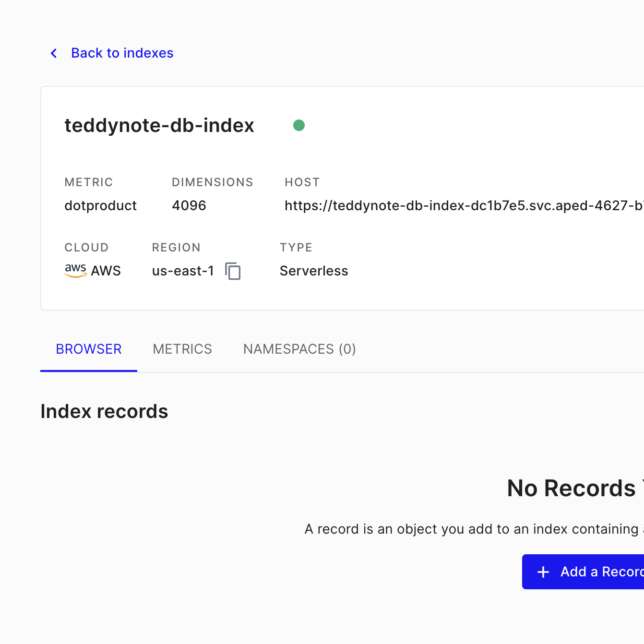Open the Back to indexes link
644x644 pixels.
pyautogui.click(x=122, y=53)
